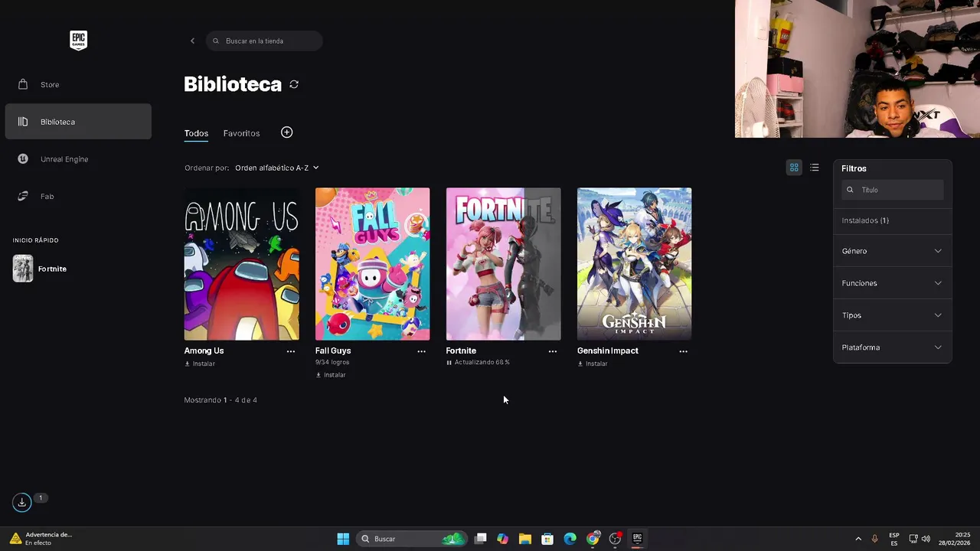Click the Fall Guys cover art
Viewport: 980px width, 551px height.
[x=372, y=264]
